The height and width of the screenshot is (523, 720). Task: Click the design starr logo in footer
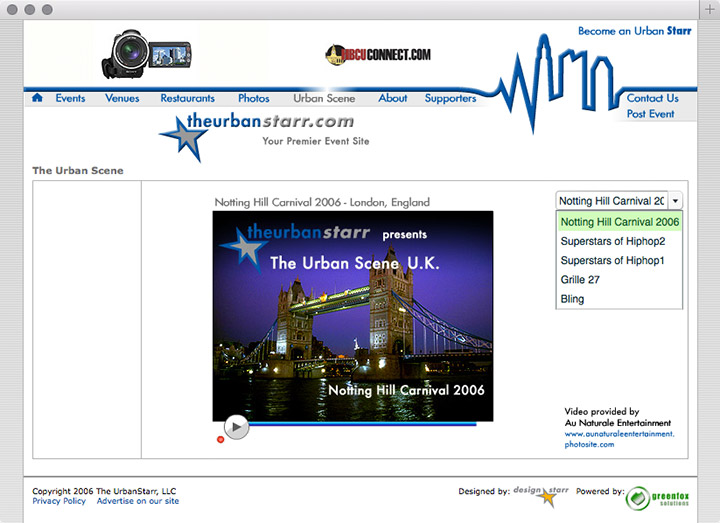pyautogui.click(x=541, y=495)
